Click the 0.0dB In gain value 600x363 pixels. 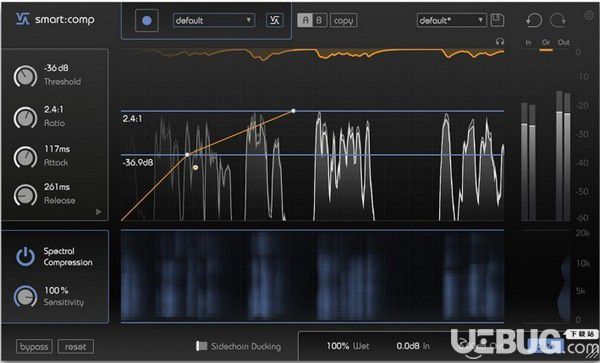pyautogui.click(x=413, y=346)
